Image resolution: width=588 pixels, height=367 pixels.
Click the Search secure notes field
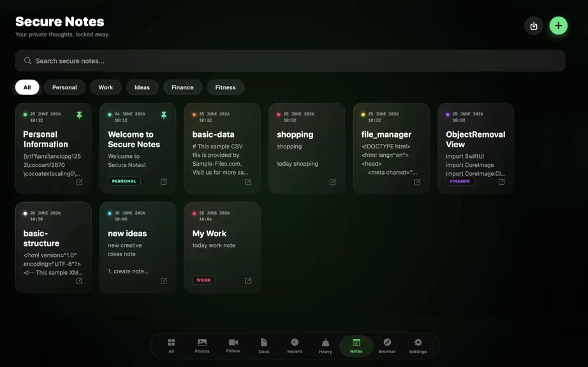click(x=290, y=61)
